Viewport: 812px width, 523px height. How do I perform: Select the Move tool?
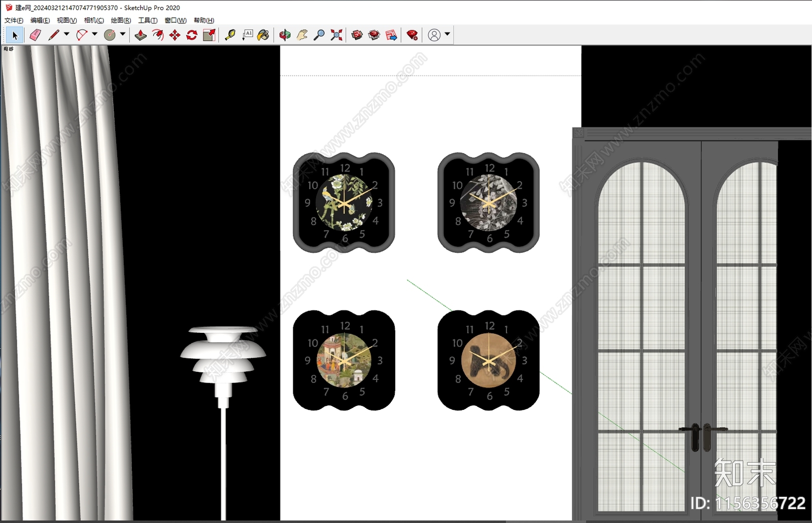[175, 35]
